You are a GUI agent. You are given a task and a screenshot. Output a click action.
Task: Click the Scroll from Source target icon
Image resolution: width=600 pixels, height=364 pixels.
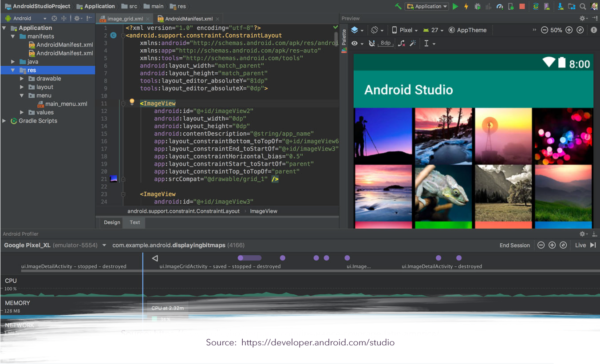tap(54, 18)
